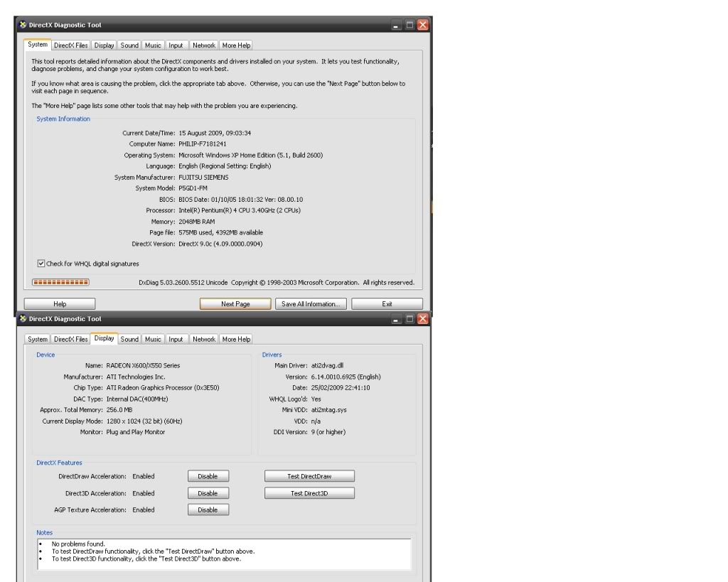Click the DirectX icon in the lower window's title bar
This screenshot has width=728, height=582.
click(x=23, y=318)
